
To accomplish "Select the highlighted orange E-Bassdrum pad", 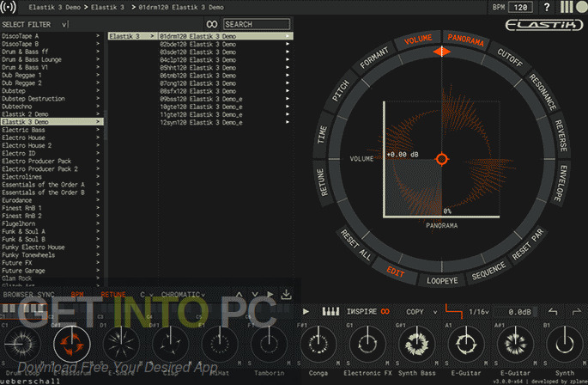I will pyautogui.click(x=71, y=344).
